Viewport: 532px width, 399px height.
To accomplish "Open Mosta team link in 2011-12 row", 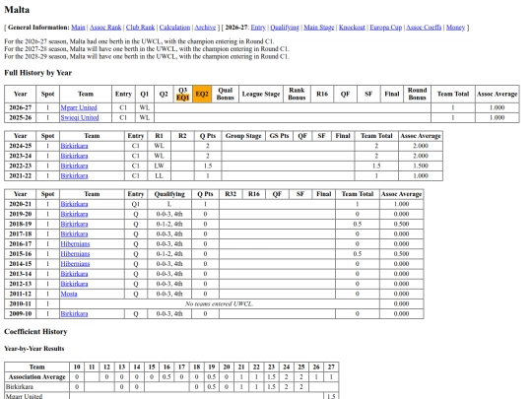I will pyautogui.click(x=69, y=294).
